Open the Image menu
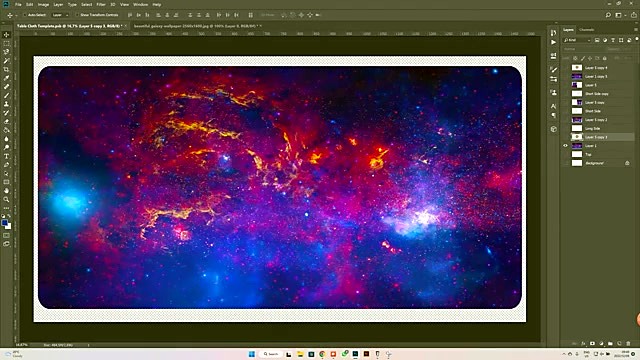 click(43, 4)
